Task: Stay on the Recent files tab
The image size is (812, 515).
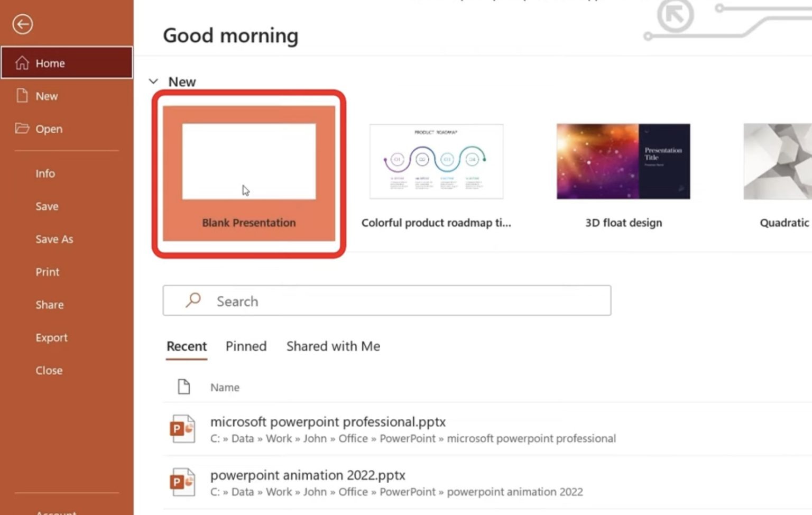Action: pyautogui.click(x=186, y=346)
